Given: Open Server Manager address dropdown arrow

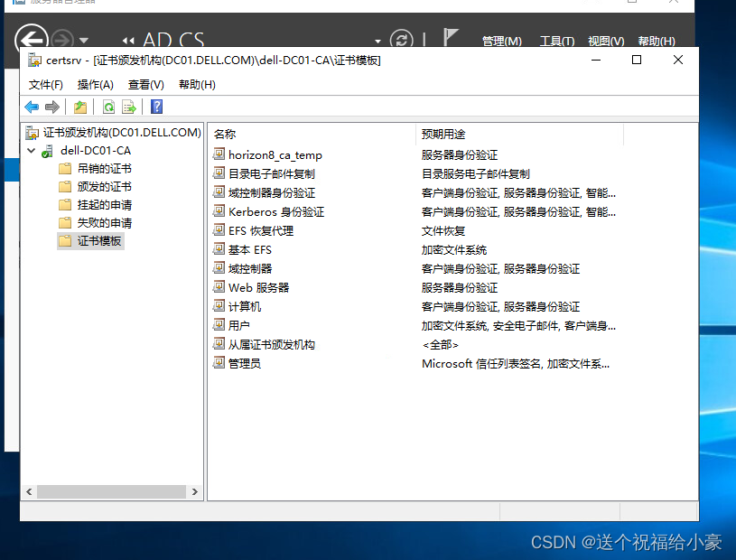Looking at the screenshot, I should (377, 42).
